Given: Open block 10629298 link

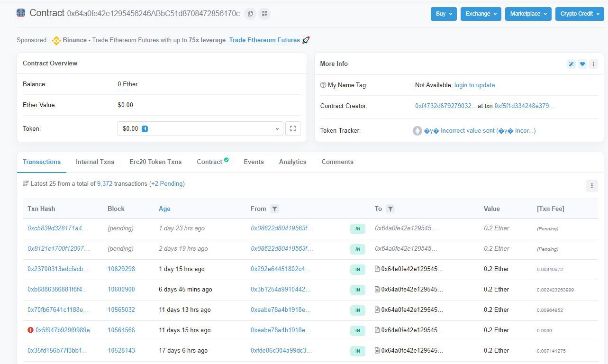Looking at the screenshot, I should (x=121, y=269).
